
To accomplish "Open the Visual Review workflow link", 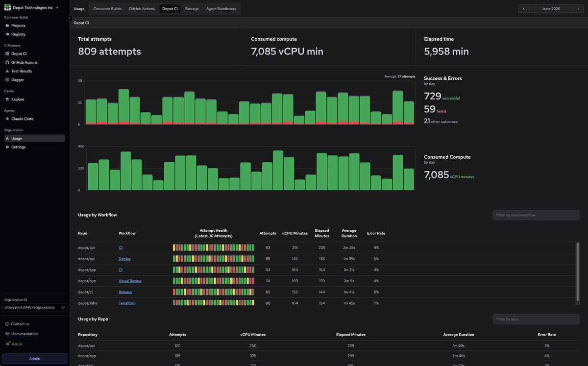I will pos(130,281).
